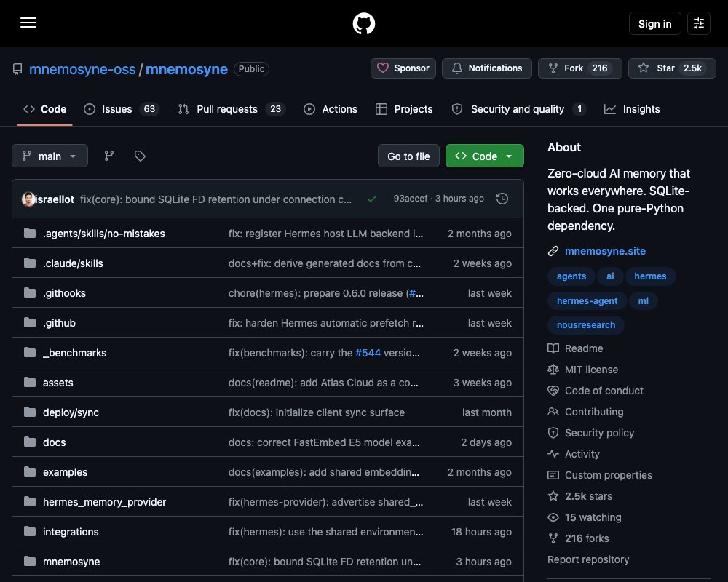This screenshot has width=728, height=582.
Task: Open the Actions tab
Action: pos(330,109)
